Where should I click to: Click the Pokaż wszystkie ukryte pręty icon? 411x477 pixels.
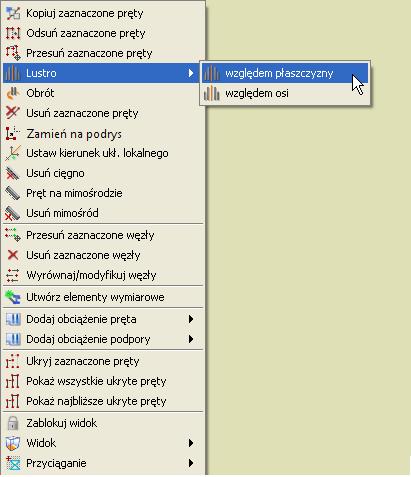click(x=13, y=381)
